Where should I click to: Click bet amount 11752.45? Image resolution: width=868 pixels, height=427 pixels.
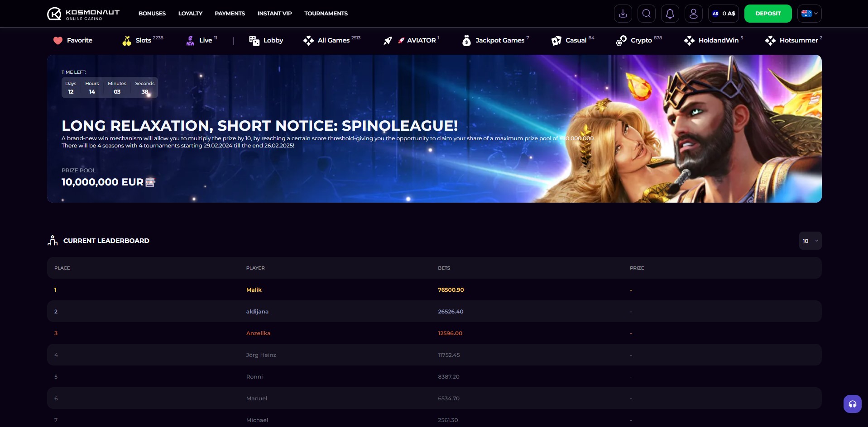coord(449,355)
